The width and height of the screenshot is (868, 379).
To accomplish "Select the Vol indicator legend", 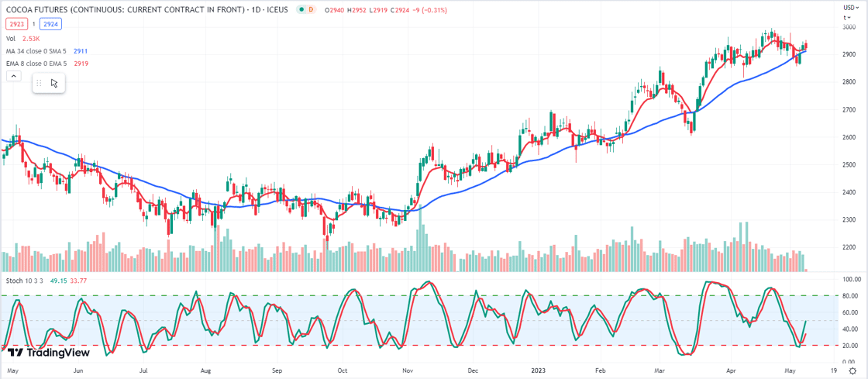I will tap(11, 39).
